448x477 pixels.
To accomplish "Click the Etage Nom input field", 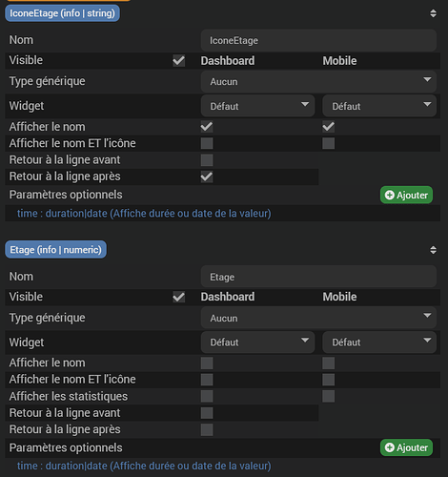I will (318, 277).
